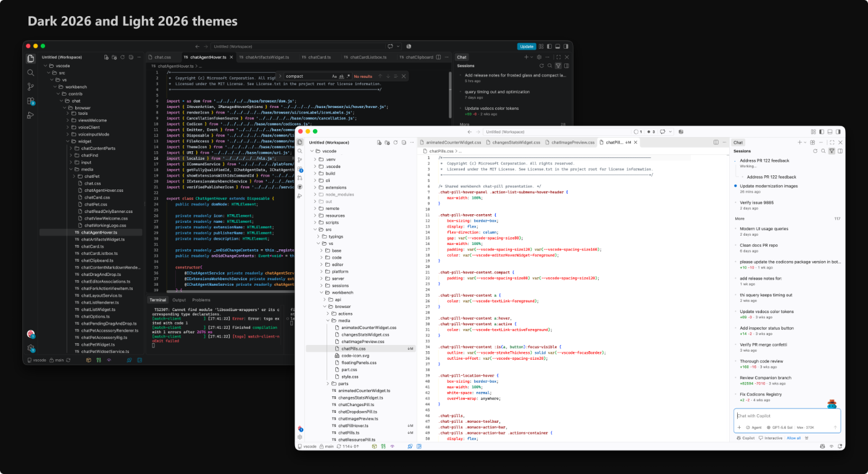Toggle sessions filter in dark window chat
868x474 pixels.
point(558,65)
